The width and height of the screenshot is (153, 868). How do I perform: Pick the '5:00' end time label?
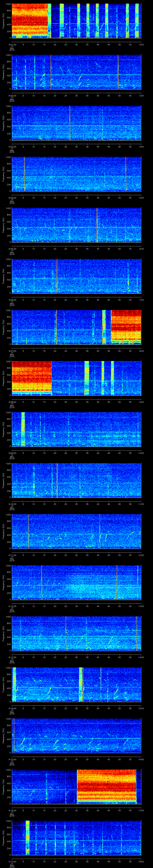click(x=141, y=198)
